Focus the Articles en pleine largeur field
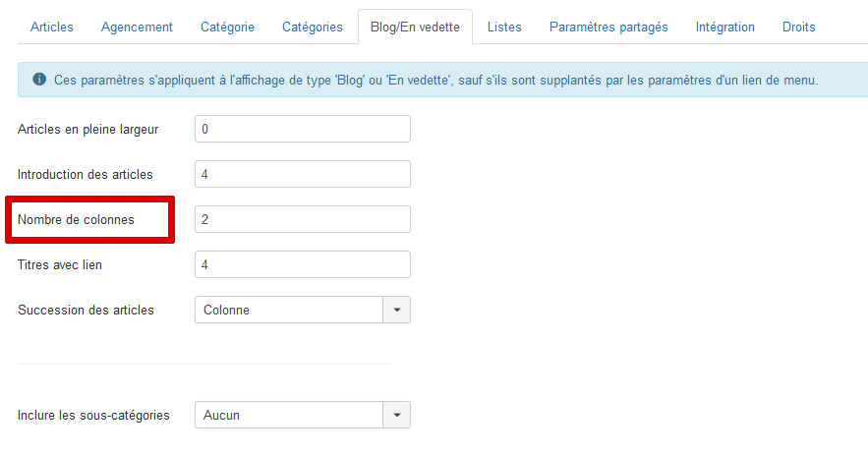Viewport: 868px width, 456px height. point(303,129)
